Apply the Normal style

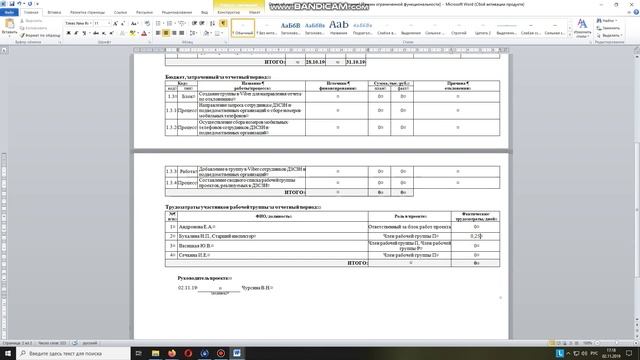coord(243,28)
